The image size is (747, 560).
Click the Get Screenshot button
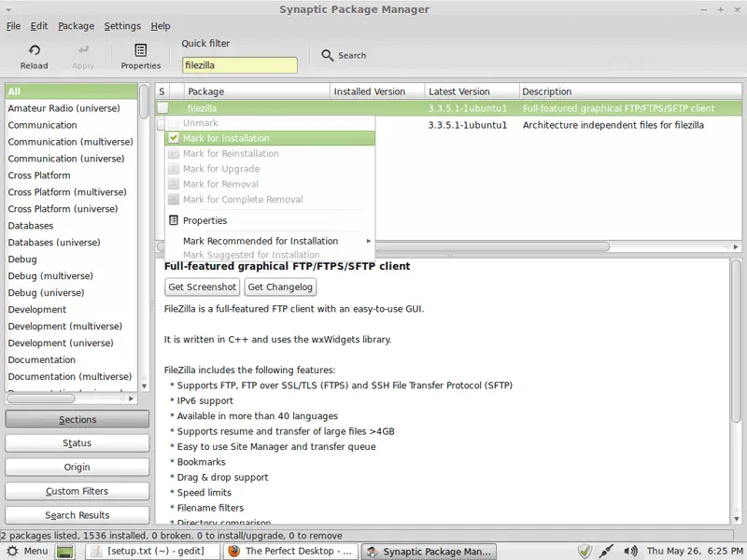point(202,287)
